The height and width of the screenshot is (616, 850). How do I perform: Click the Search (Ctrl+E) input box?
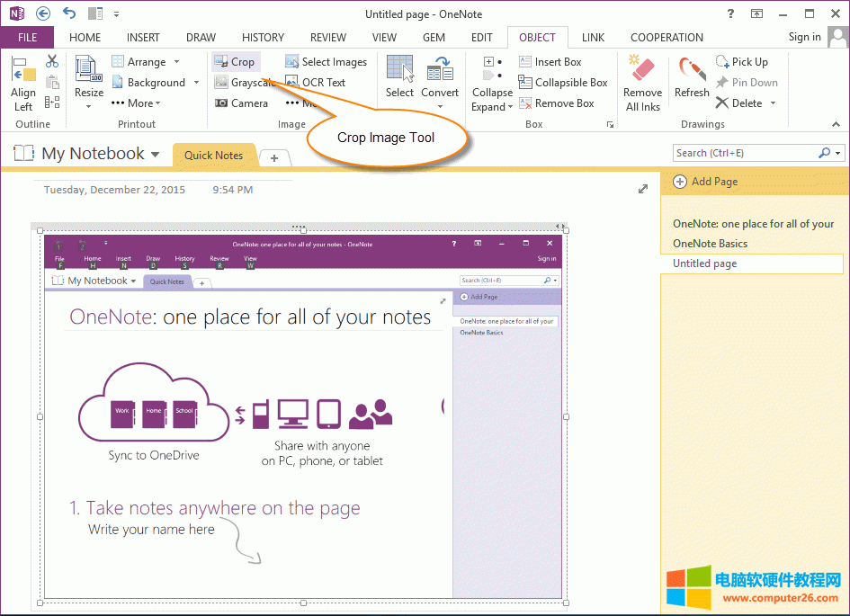click(x=745, y=153)
